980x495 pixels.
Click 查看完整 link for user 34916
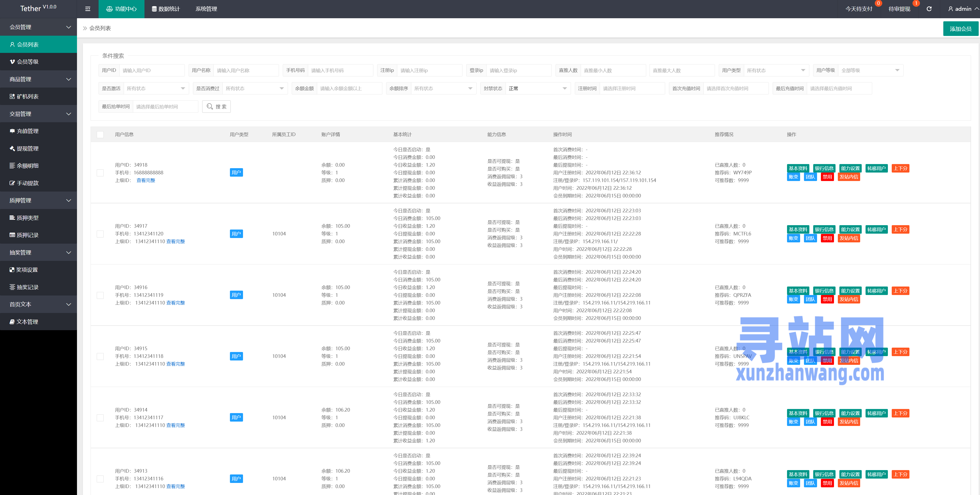(x=175, y=303)
